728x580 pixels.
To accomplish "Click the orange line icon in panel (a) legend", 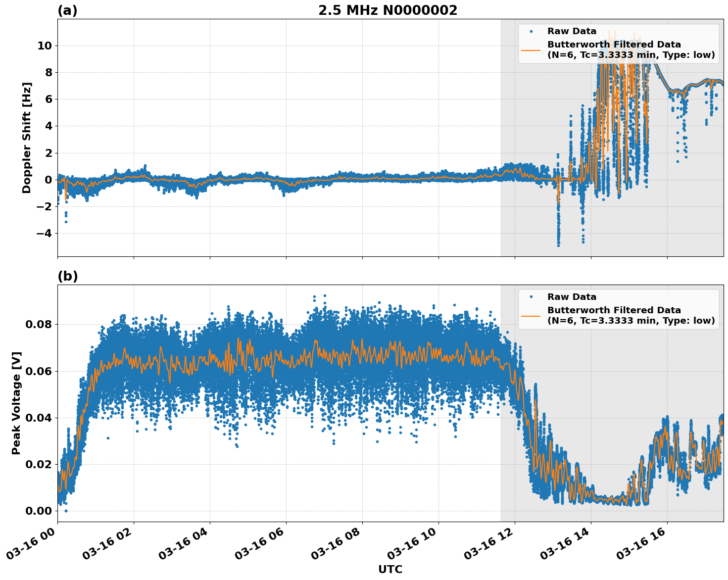I will pos(532,49).
